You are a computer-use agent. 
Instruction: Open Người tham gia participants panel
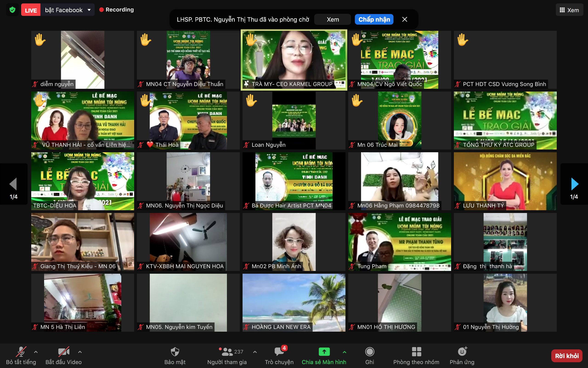coord(227,356)
